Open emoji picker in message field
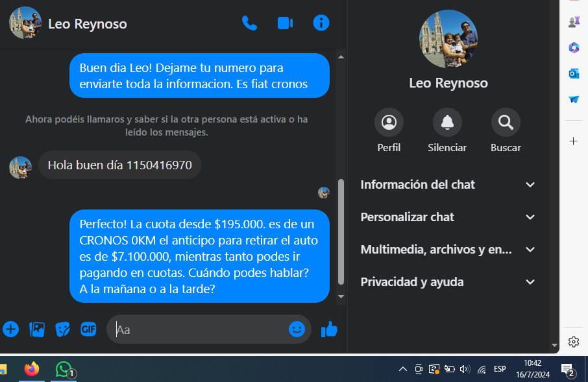 297,329
